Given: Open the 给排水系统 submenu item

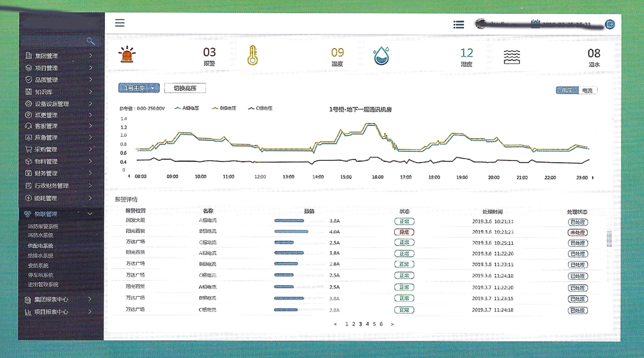Looking at the screenshot, I should click(x=40, y=256).
